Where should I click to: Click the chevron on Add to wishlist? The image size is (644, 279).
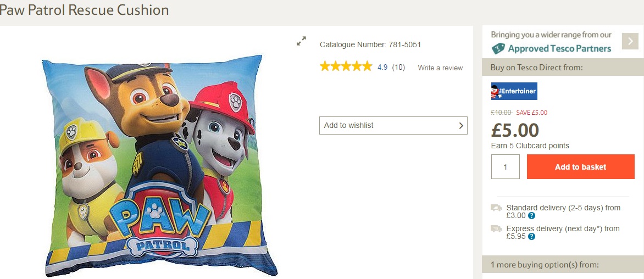(461, 125)
